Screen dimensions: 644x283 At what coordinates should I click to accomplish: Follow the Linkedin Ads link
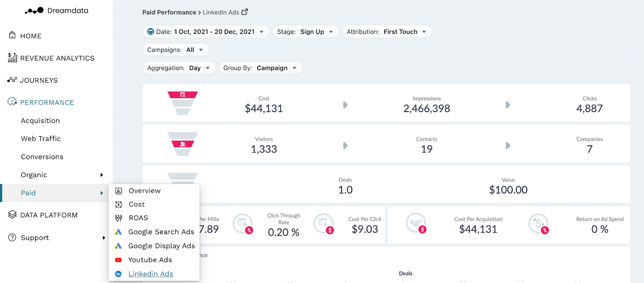151,274
